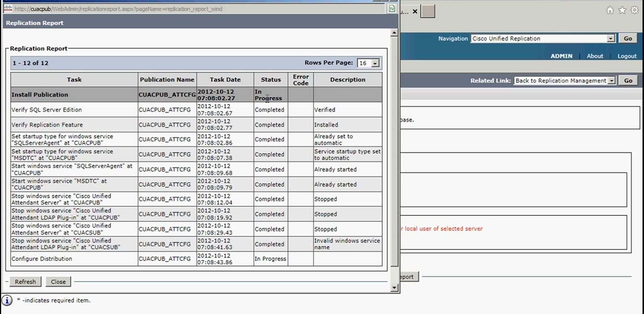
Task: Click the popup window URL address field
Action: pos(200,9)
